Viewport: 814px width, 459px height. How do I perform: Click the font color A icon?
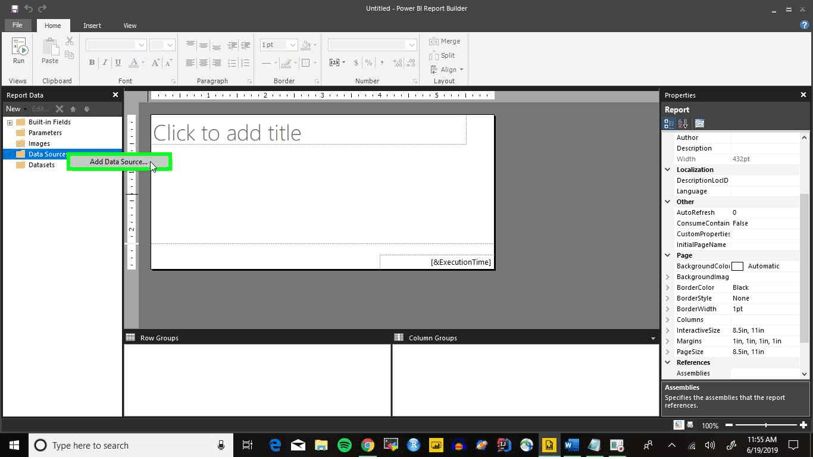[133, 63]
